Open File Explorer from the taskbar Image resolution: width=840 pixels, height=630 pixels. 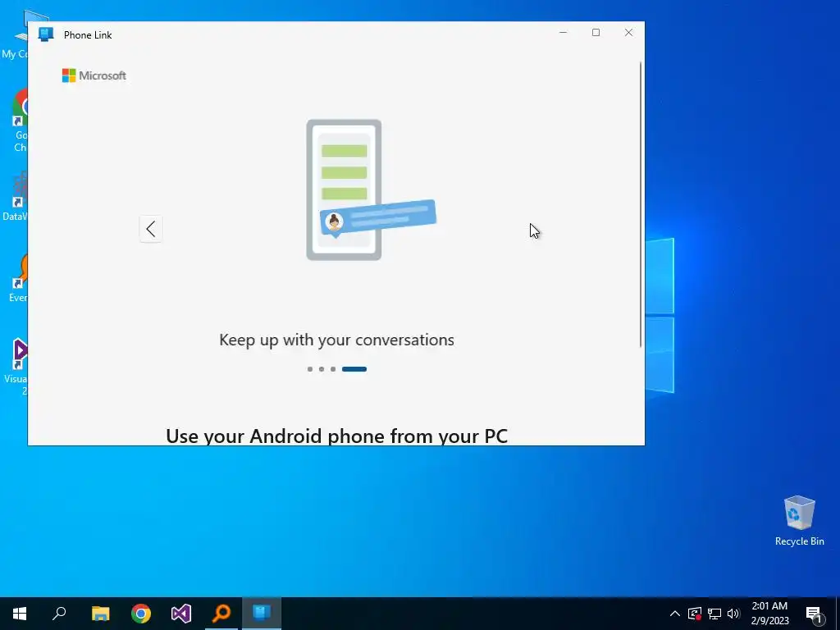coord(100,614)
